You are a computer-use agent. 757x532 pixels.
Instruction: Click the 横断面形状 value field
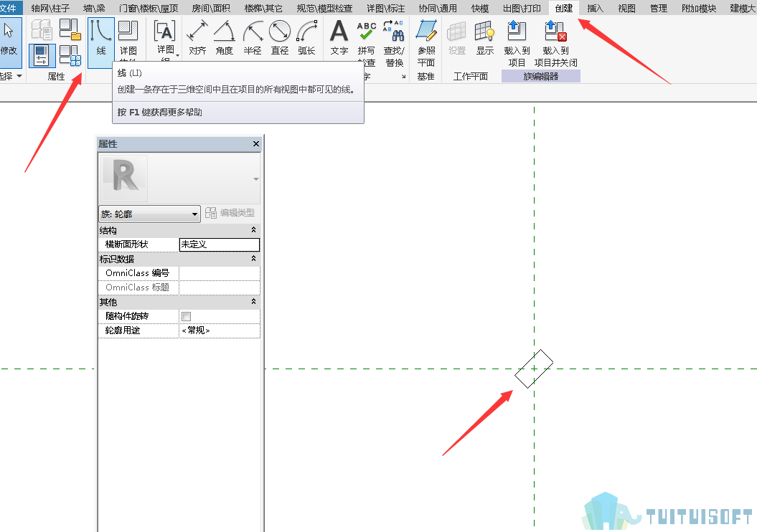point(219,244)
